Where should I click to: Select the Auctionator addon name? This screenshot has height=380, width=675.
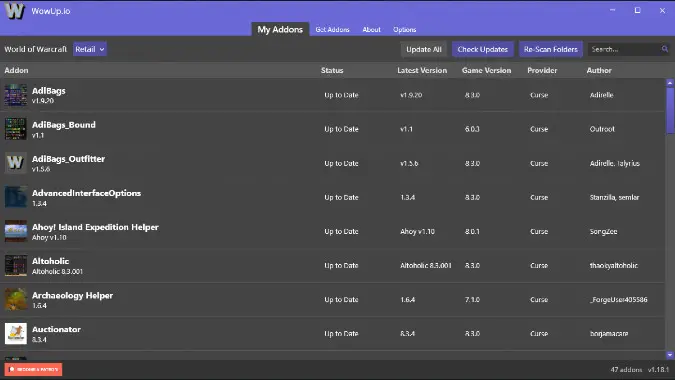56,329
